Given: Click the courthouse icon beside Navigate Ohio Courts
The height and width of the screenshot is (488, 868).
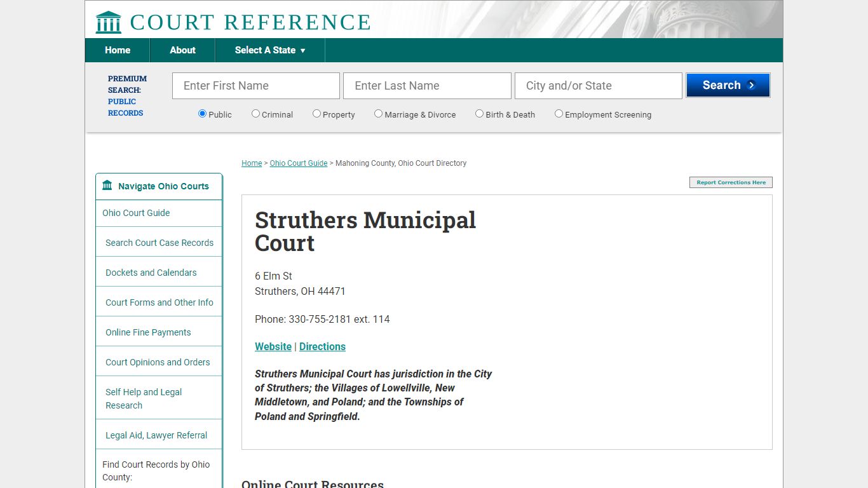Looking at the screenshot, I should click(x=107, y=186).
